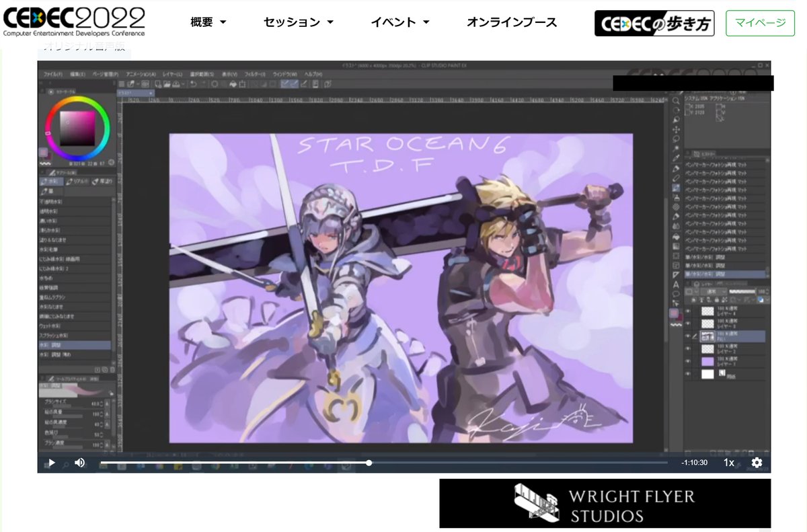Select the decoration tool
This screenshot has height=532, width=807.
pyautogui.click(x=676, y=207)
